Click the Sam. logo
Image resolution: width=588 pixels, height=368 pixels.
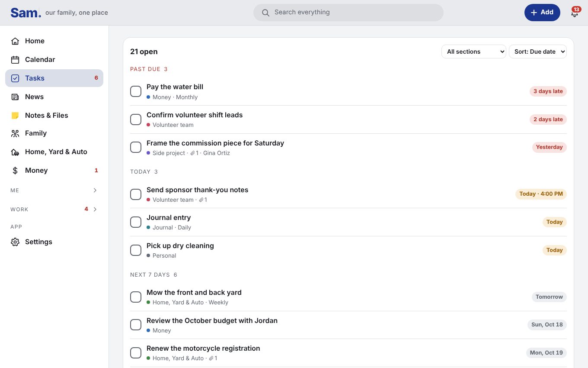tap(26, 13)
